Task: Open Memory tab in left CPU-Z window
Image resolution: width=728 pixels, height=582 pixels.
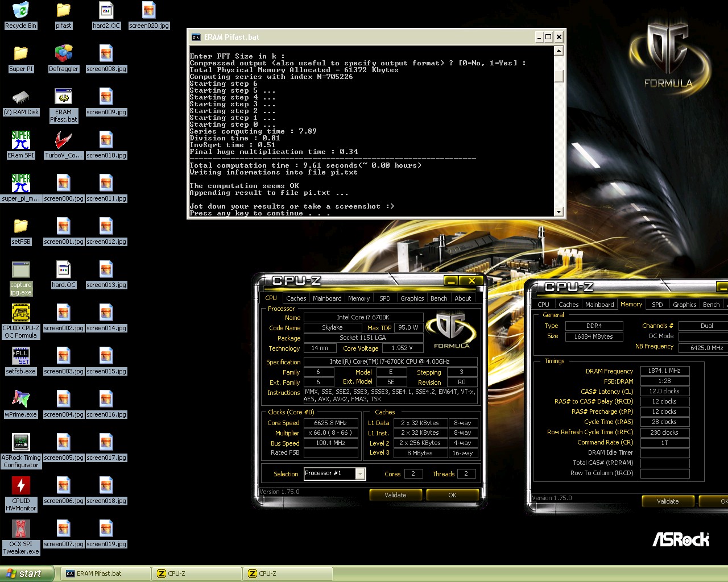Action: click(359, 298)
